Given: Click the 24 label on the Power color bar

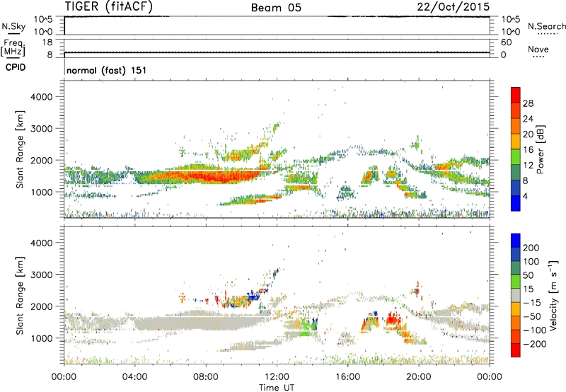Looking at the screenshot, I should (x=528, y=119).
